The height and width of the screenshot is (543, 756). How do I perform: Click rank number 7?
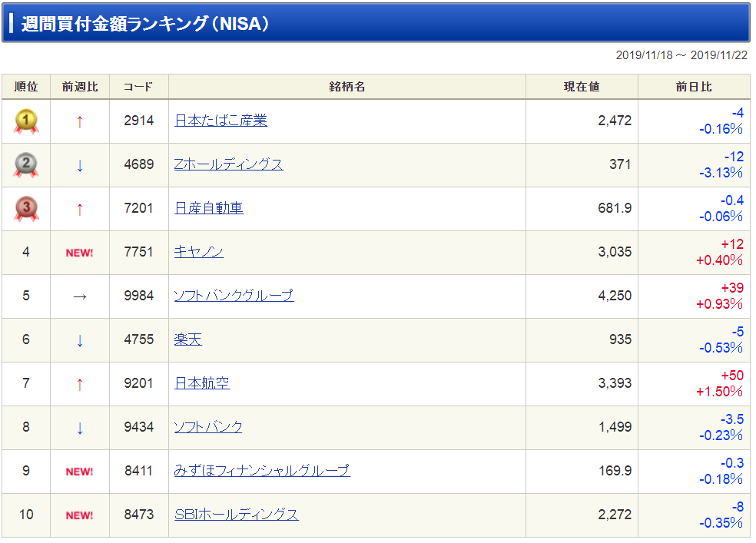click(x=26, y=383)
